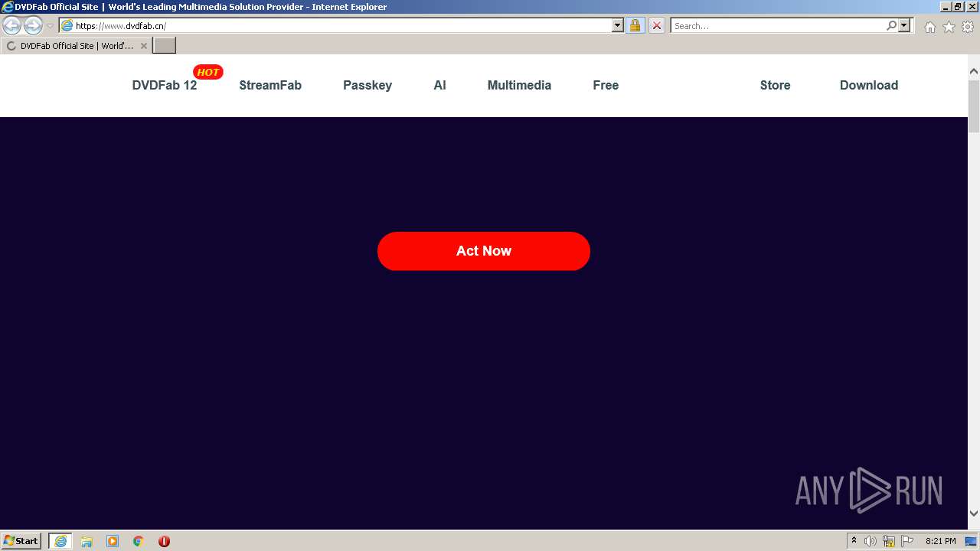980x551 pixels.
Task: Open the DVDFab 12 menu
Action: coord(165,85)
